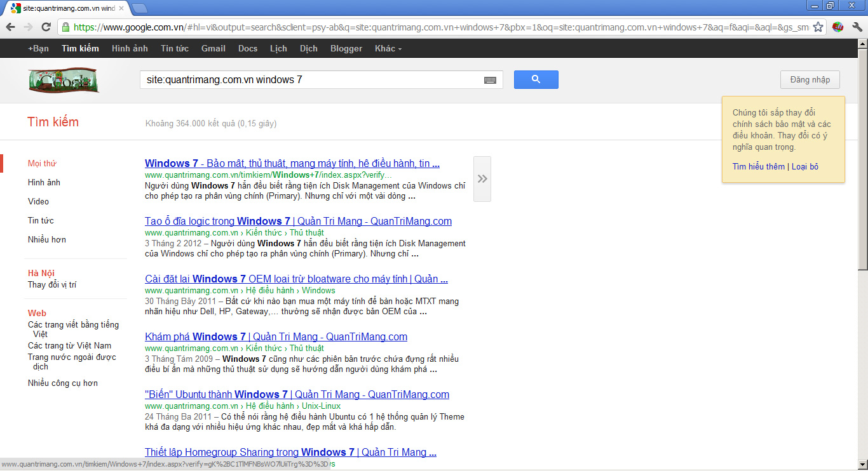The image size is (868, 471).
Task: Filter results by Hình ảnh in sidebar
Action: coord(44,182)
